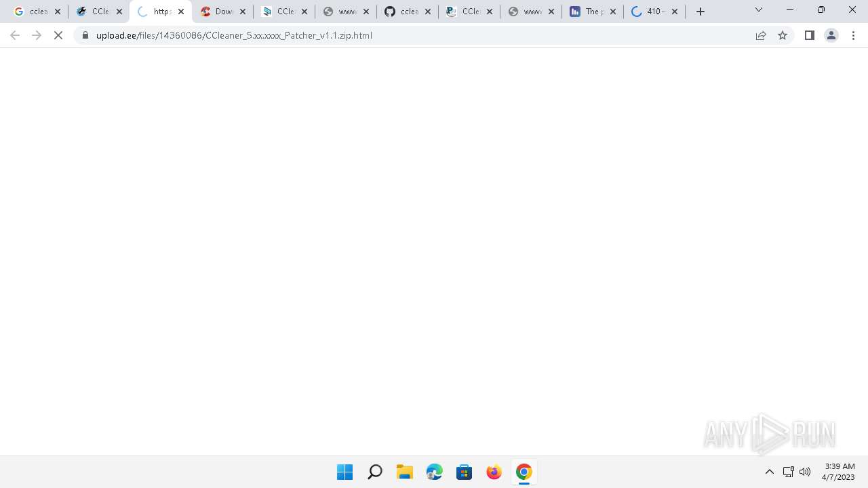Launch File Explorer from the taskbar

[x=405, y=472]
